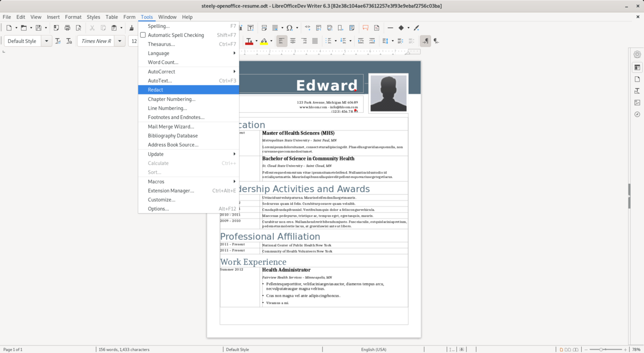
Task: Click the Insert Page Break icon
Action: click(x=264, y=27)
